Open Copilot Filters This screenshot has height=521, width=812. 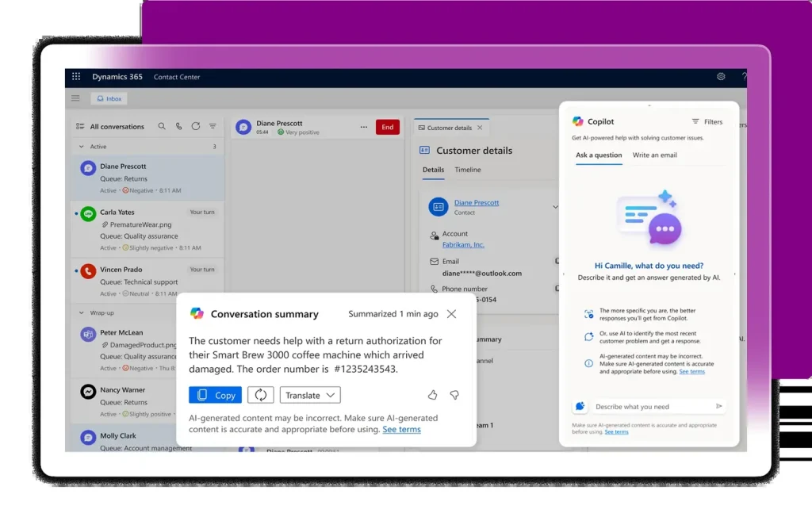coord(707,121)
